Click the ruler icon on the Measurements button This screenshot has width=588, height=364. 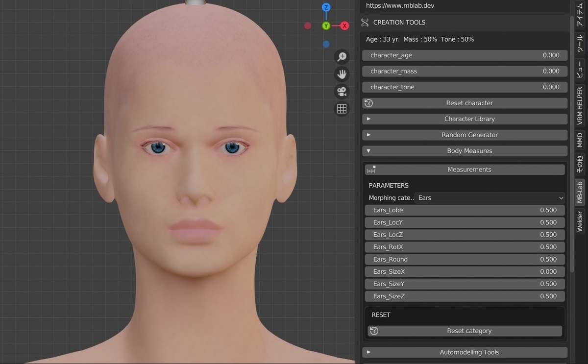coord(371,169)
